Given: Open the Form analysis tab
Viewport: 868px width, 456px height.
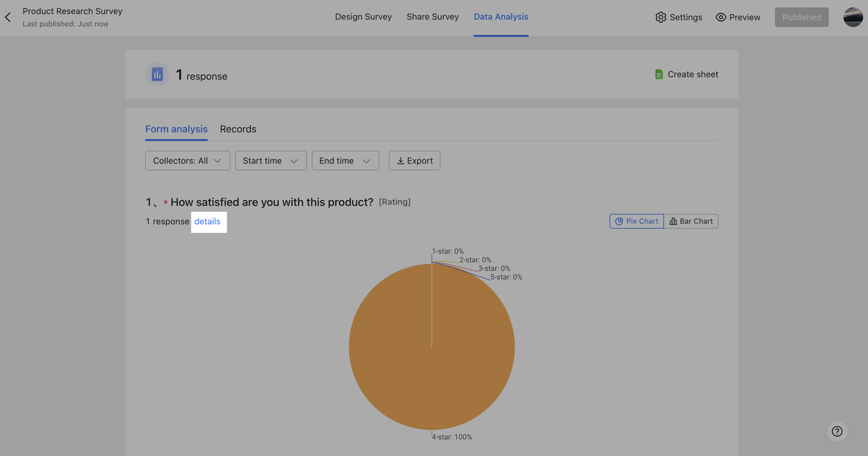Looking at the screenshot, I should 176,129.
